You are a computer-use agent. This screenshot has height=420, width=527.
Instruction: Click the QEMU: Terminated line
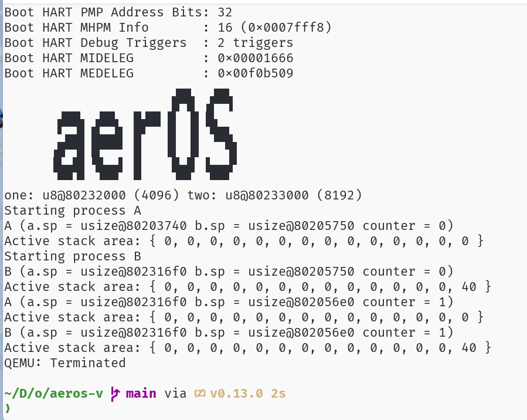[65, 363]
